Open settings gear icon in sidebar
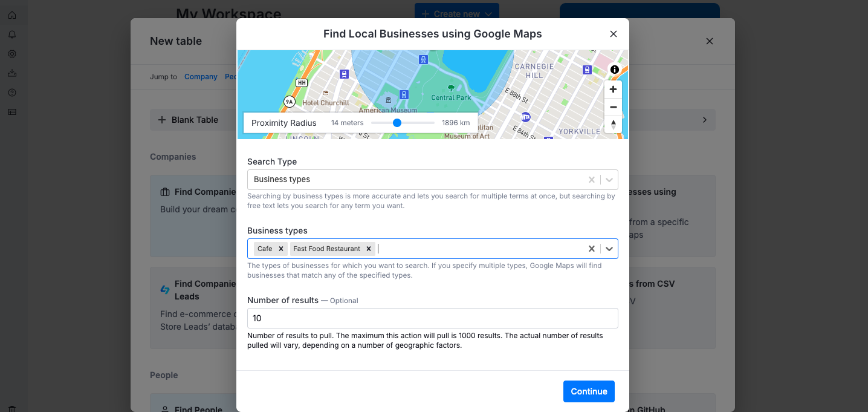 tap(12, 54)
